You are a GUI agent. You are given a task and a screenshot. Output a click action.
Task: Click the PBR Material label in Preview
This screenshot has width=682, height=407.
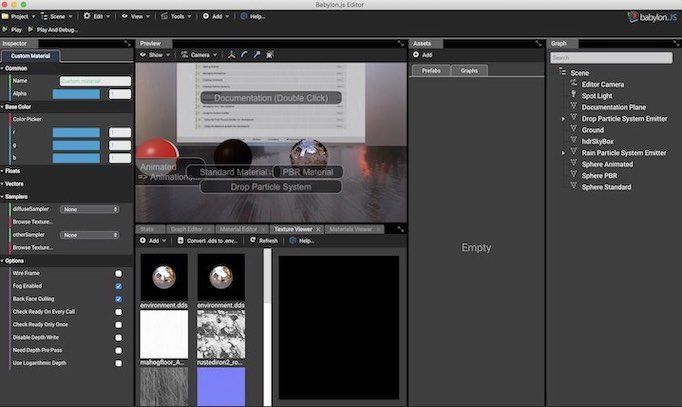pos(308,172)
